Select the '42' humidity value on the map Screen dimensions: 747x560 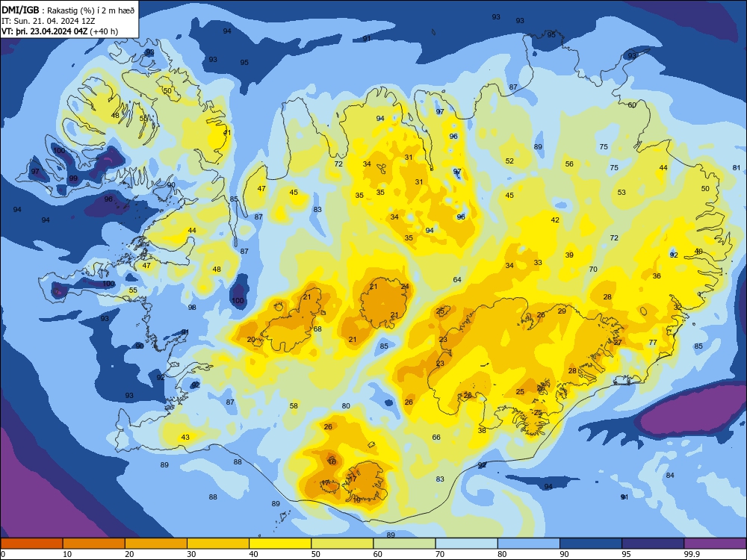pyautogui.click(x=555, y=220)
